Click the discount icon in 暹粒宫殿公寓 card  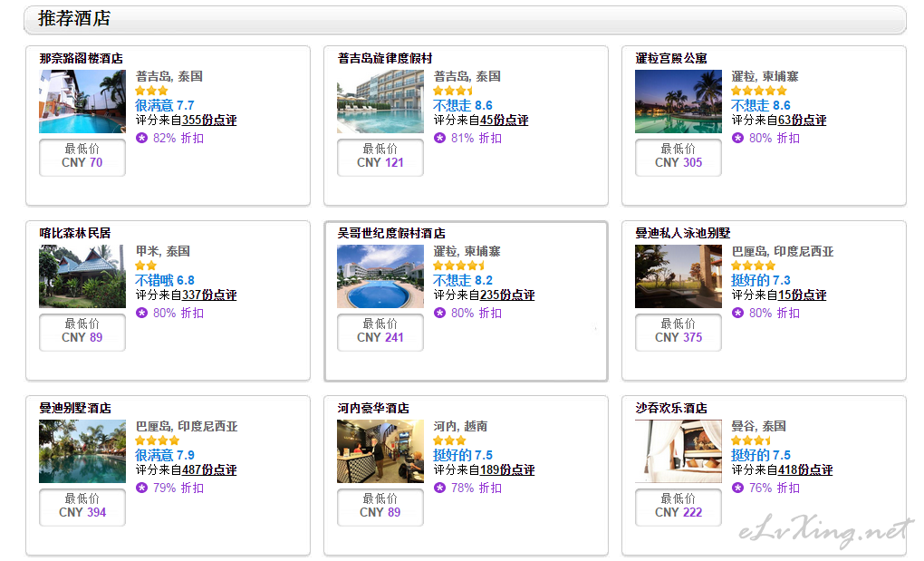coord(737,138)
